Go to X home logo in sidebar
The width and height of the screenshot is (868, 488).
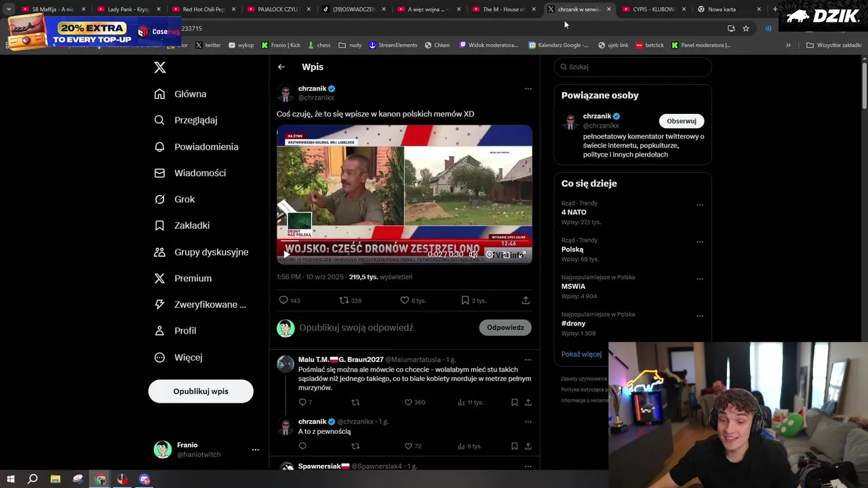[160, 67]
